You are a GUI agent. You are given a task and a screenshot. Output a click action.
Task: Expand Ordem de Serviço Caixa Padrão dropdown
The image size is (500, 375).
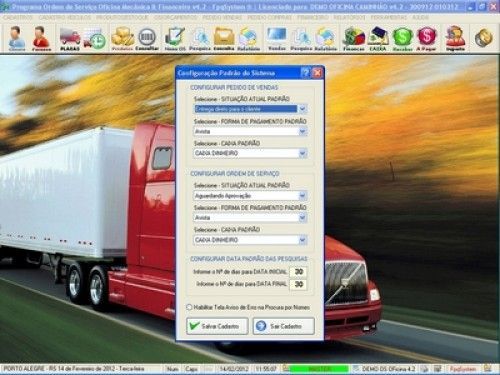(x=302, y=240)
